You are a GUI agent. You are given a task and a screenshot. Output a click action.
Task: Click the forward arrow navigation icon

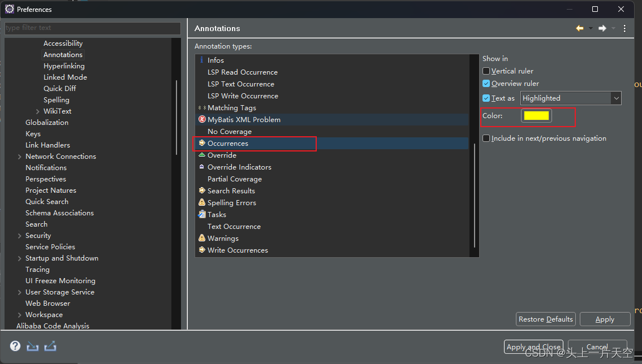point(602,28)
